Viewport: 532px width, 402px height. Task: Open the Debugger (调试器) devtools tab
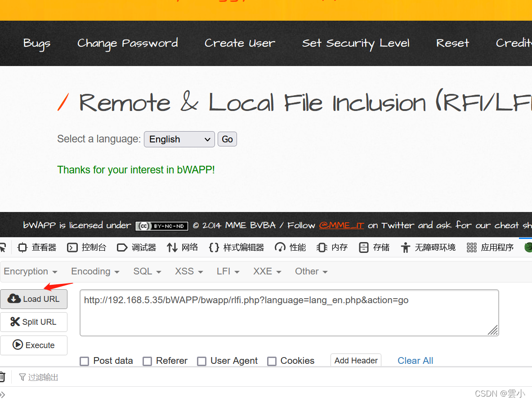(136, 247)
